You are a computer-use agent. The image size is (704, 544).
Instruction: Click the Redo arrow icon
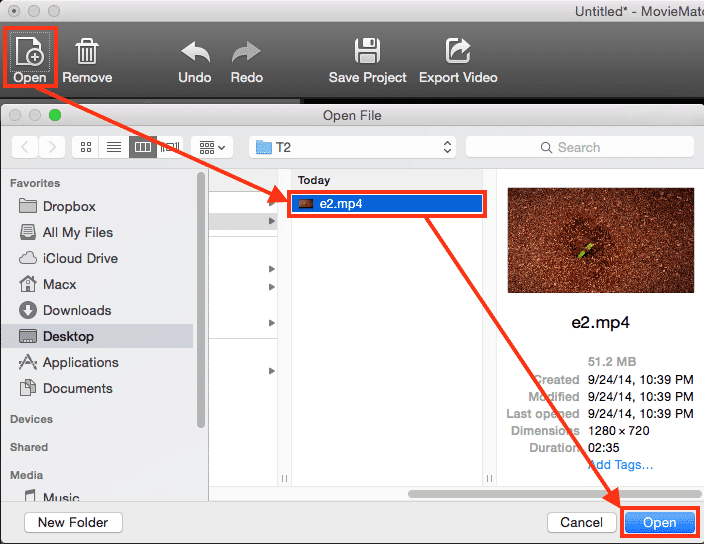coord(246,52)
